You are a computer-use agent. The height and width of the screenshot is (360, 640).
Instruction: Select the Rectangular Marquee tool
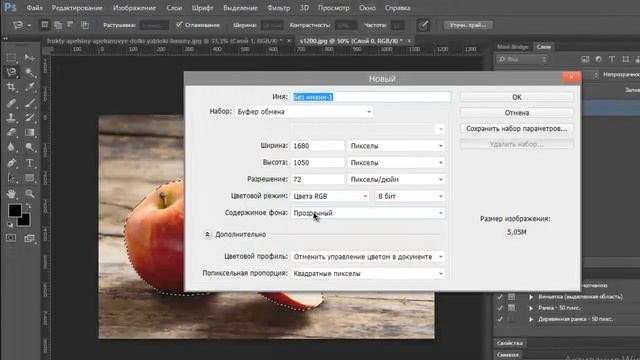11,58
